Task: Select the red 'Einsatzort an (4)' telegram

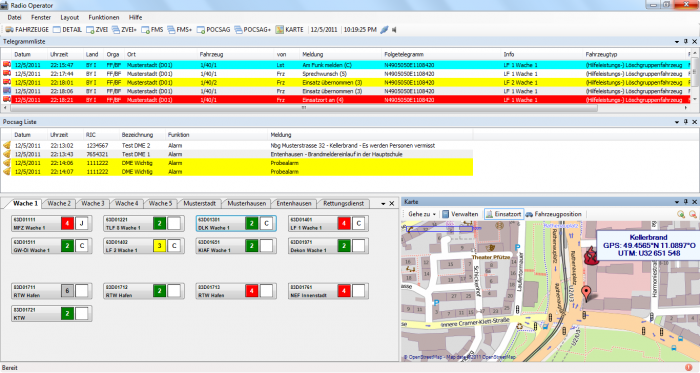Action: point(347,99)
